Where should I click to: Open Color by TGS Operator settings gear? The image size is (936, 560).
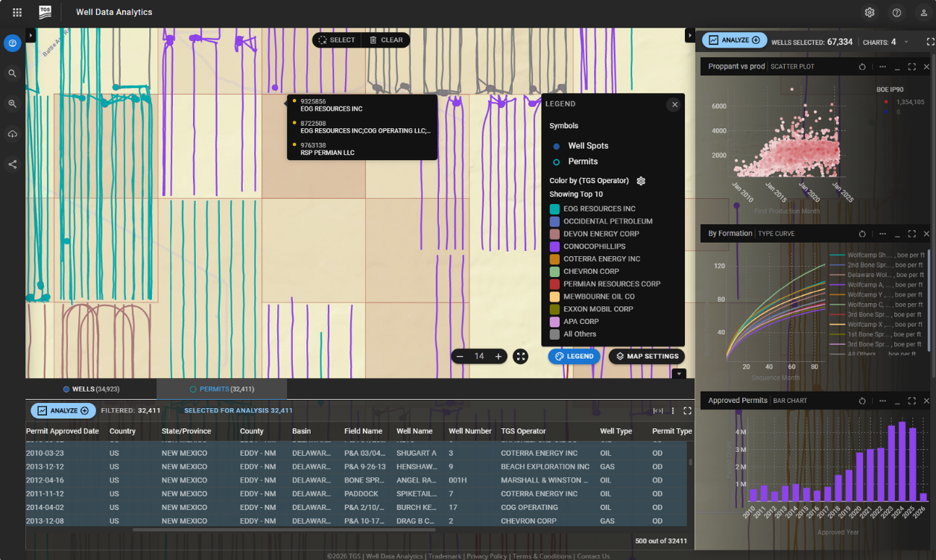(641, 181)
